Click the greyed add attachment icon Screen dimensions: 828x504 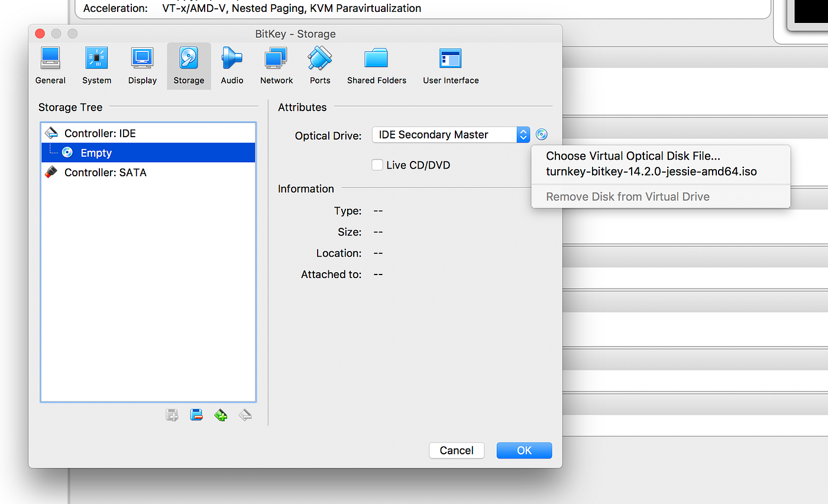pos(172,415)
